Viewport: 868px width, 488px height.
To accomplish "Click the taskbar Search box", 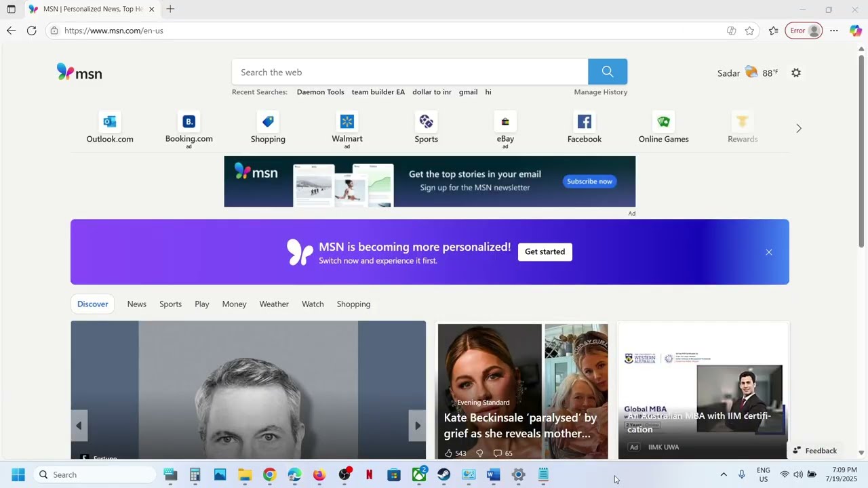I will pyautogui.click(x=95, y=474).
